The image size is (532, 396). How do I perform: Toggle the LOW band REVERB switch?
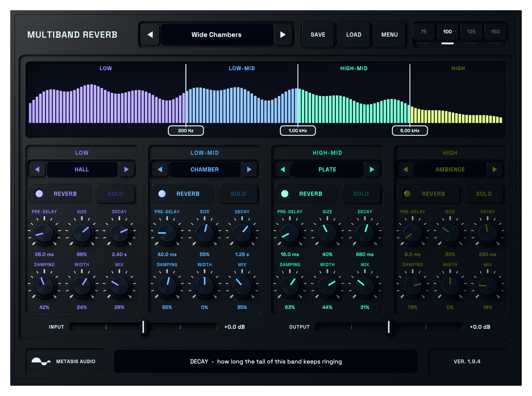[x=60, y=194]
